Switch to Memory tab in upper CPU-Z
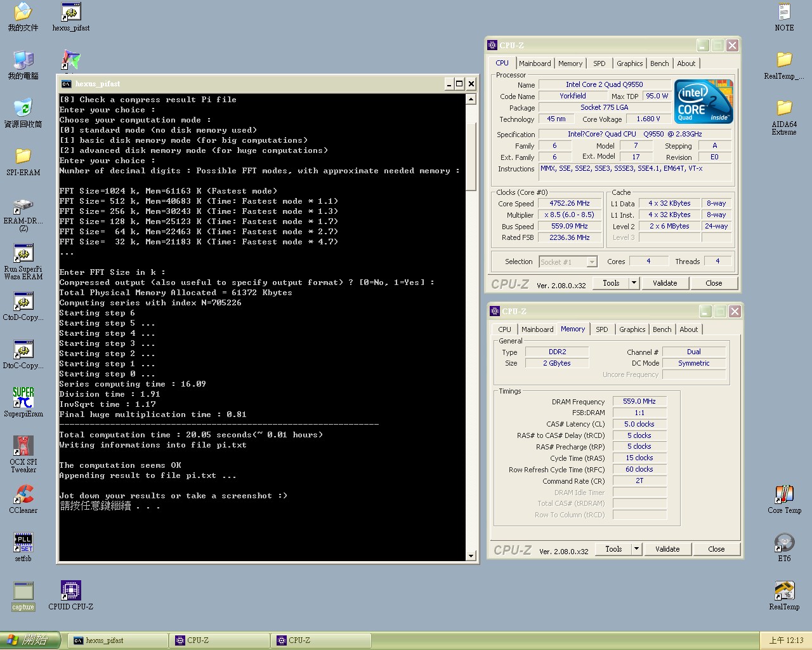 click(570, 63)
